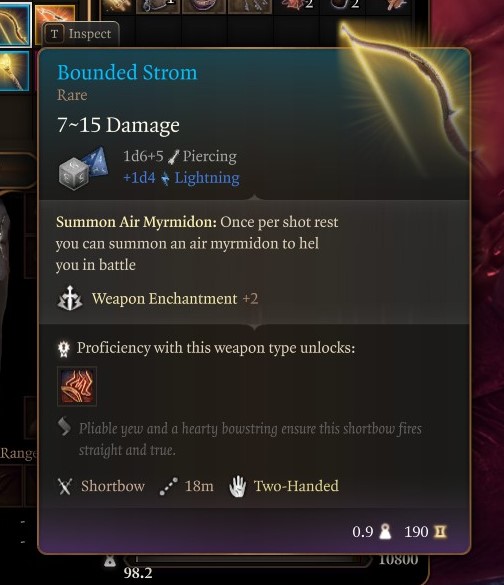Click the crossed Shortbow type icon
Image resolution: width=504 pixels, height=585 pixels.
click(65, 487)
